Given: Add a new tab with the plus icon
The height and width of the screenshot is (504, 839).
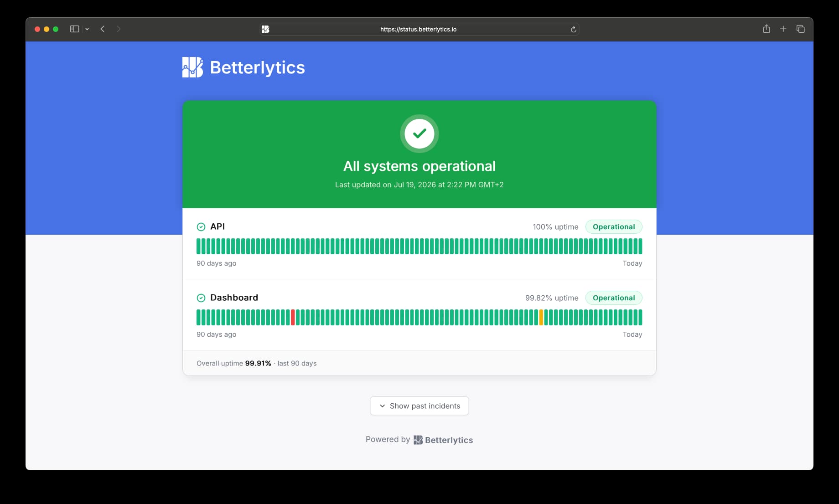Looking at the screenshot, I should coord(783,29).
